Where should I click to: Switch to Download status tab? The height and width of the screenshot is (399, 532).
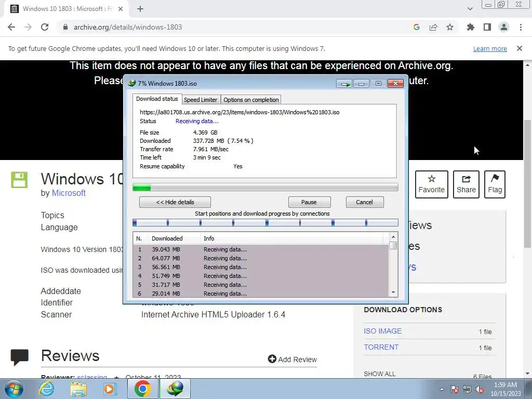157,99
